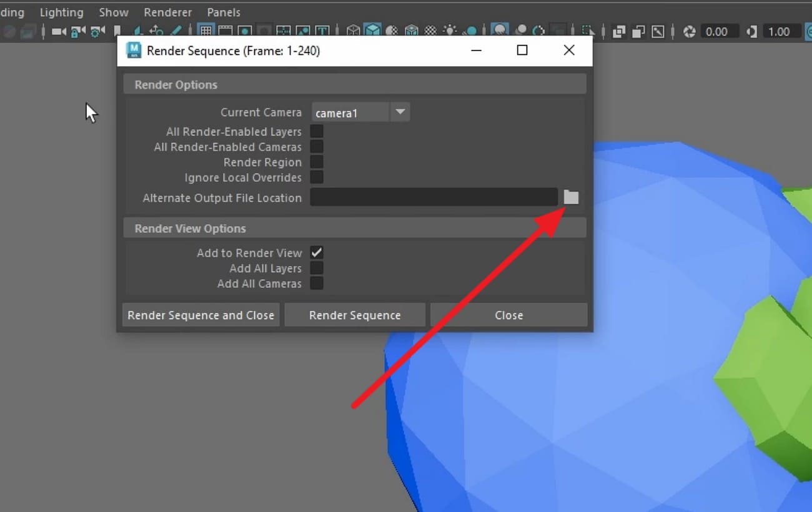Check the Render Region option
Viewport: 812px width, 512px height.
tap(317, 162)
